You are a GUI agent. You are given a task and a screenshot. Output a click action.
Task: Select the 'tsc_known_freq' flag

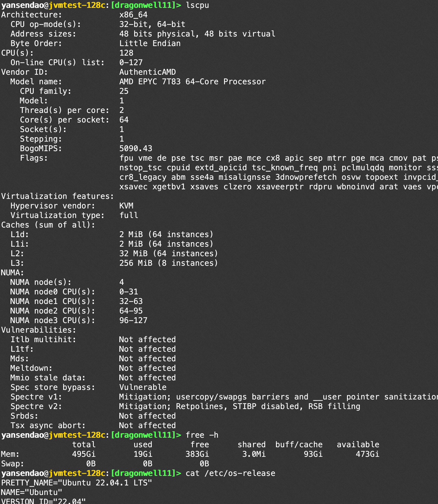coord(285,168)
